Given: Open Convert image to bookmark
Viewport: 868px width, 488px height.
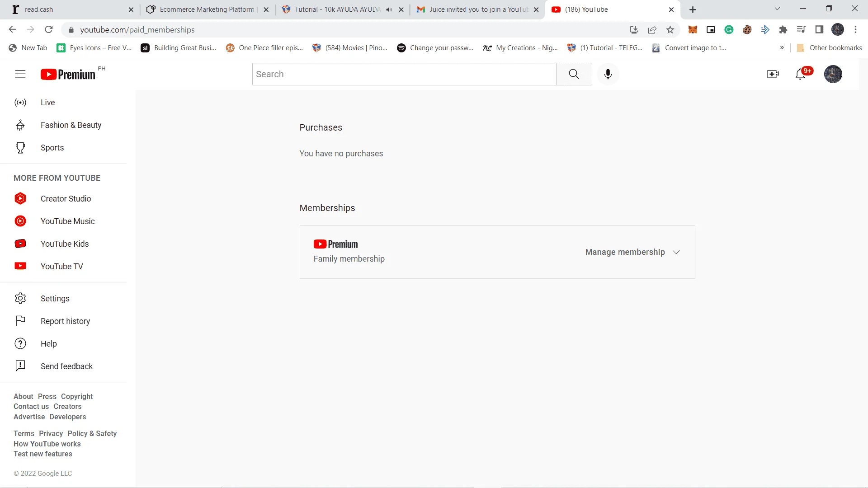Looking at the screenshot, I should tap(689, 48).
